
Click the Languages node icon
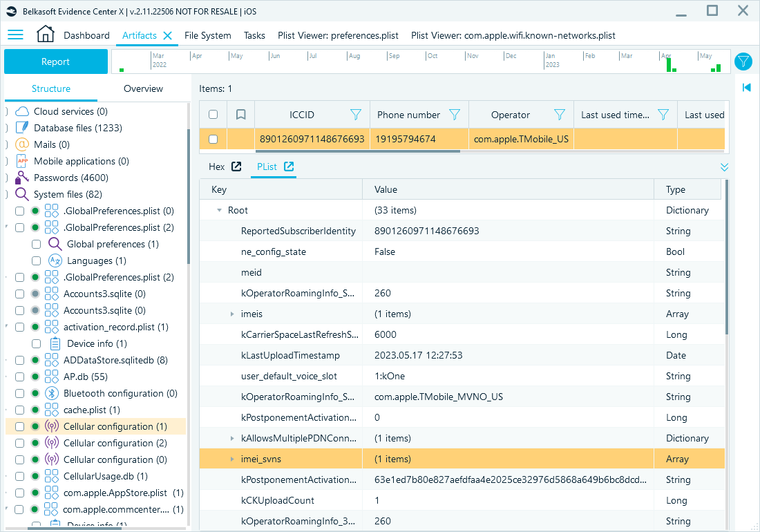coord(55,260)
